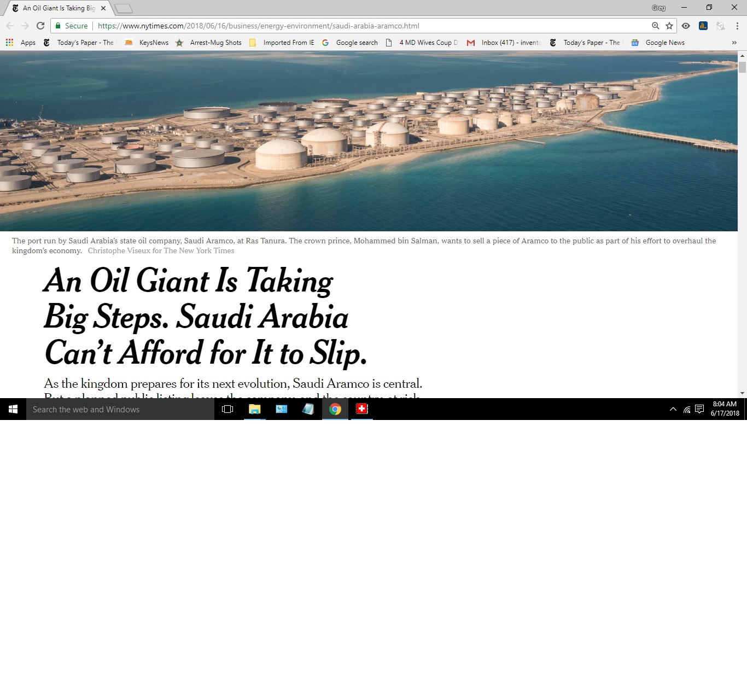Open the 4 MD Wives Coup bookmark
The width and height of the screenshot is (747, 700).
[422, 43]
